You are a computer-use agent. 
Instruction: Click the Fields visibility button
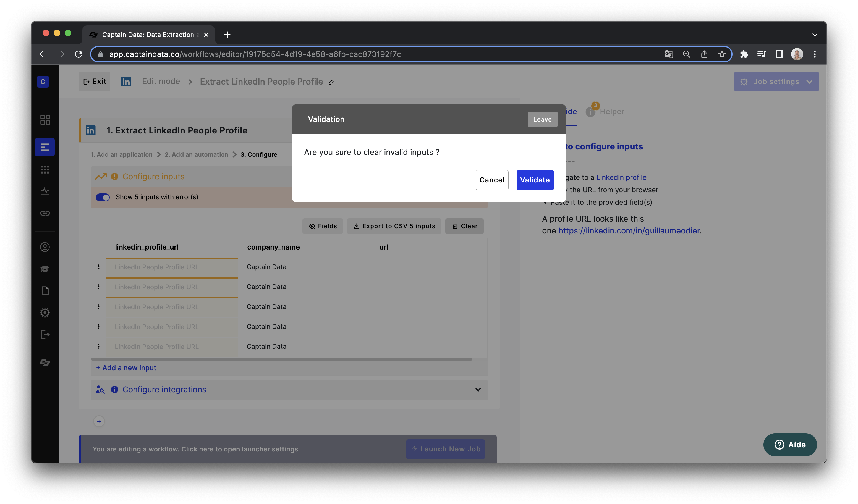322,226
